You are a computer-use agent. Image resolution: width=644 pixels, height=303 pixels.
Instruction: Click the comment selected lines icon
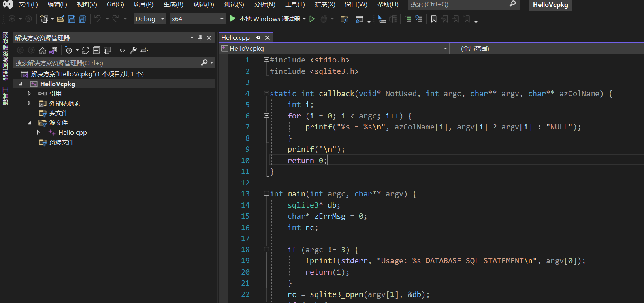point(408,19)
